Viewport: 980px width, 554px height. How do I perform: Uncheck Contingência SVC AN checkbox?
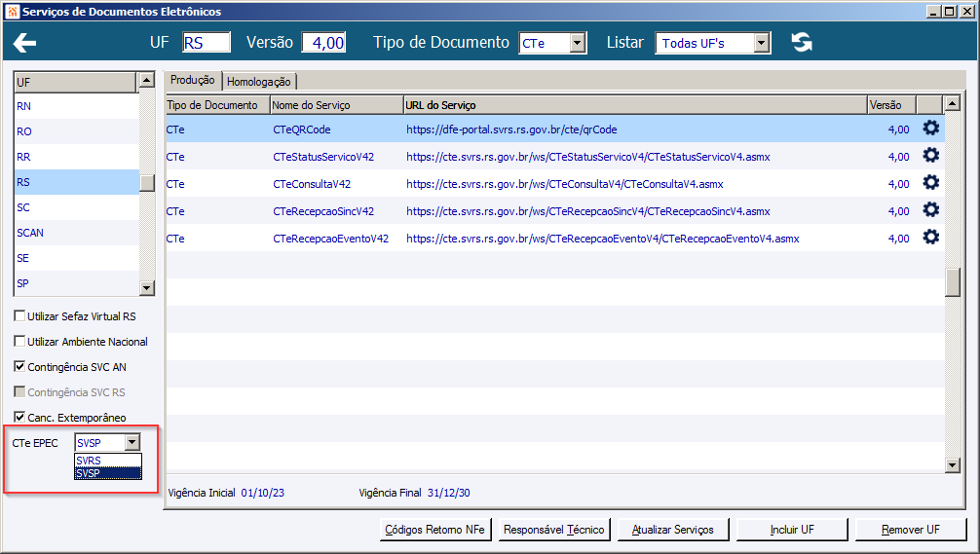(x=19, y=367)
